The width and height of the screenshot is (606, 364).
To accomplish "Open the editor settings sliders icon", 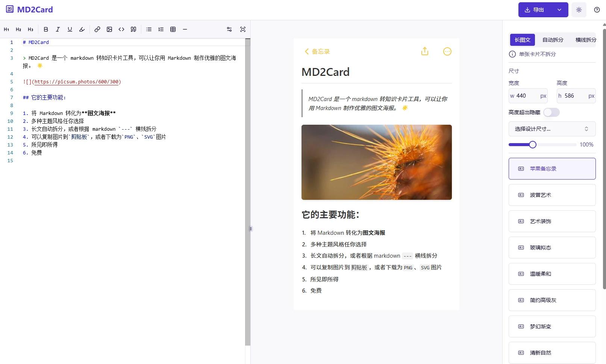I will [229, 29].
